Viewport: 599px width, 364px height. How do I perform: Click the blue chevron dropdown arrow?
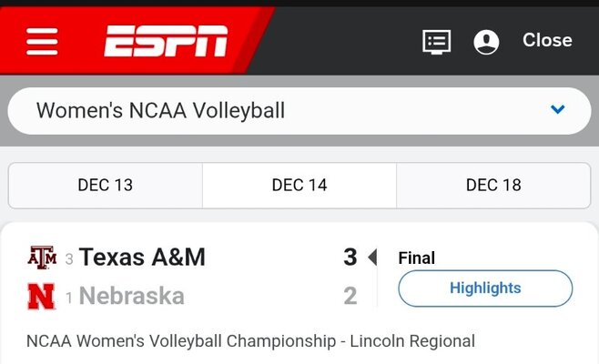(558, 110)
